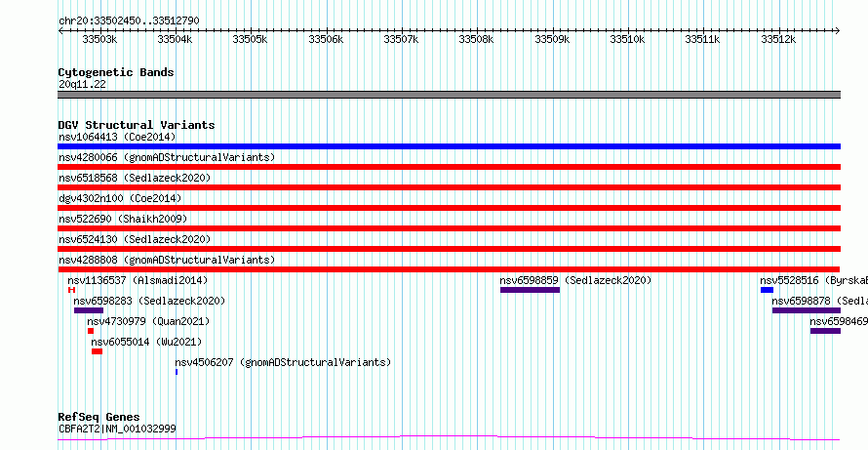Click the nsv6598878 label text
The height and width of the screenshot is (450, 868).
pyautogui.click(x=820, y=301)
